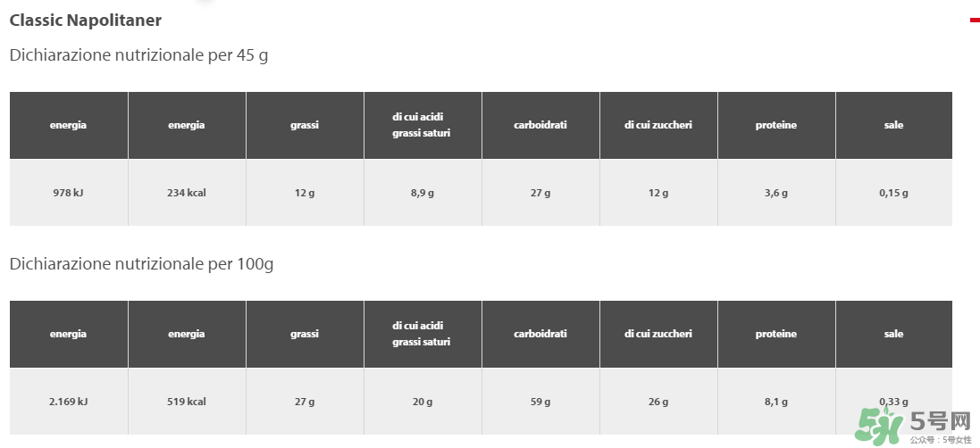
Task: Select the 8,1 g protein value
Action: pos(776,402)
